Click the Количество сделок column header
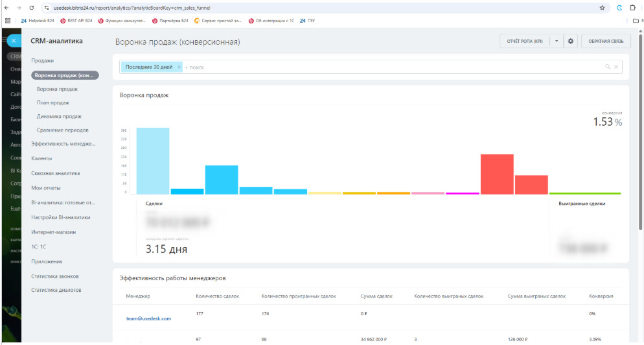 coord(217,296)
